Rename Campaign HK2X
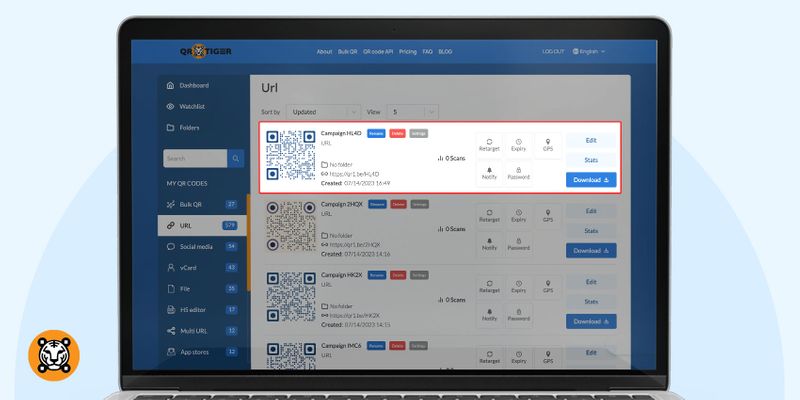Screen dimensions: 800x400 pos(377,275)
